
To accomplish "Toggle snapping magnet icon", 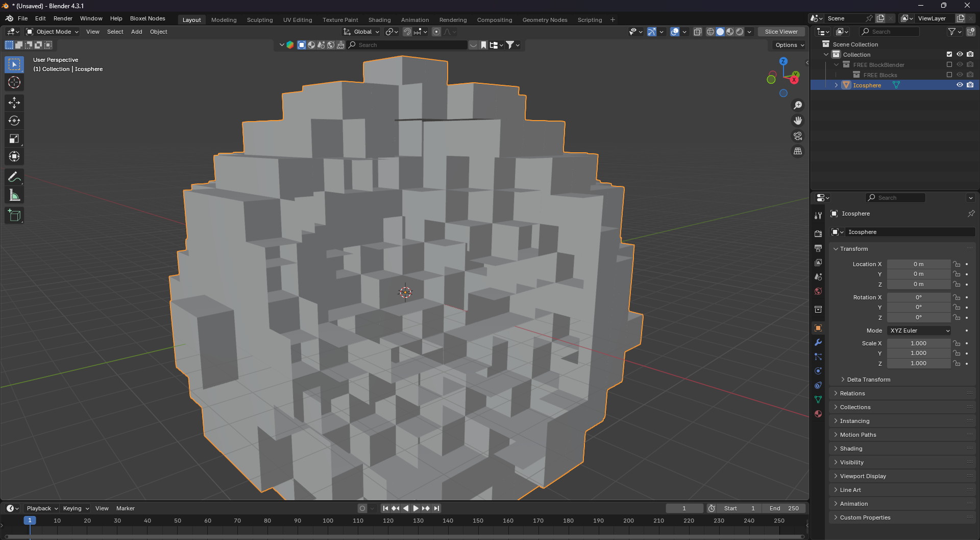I will (407, 32).
